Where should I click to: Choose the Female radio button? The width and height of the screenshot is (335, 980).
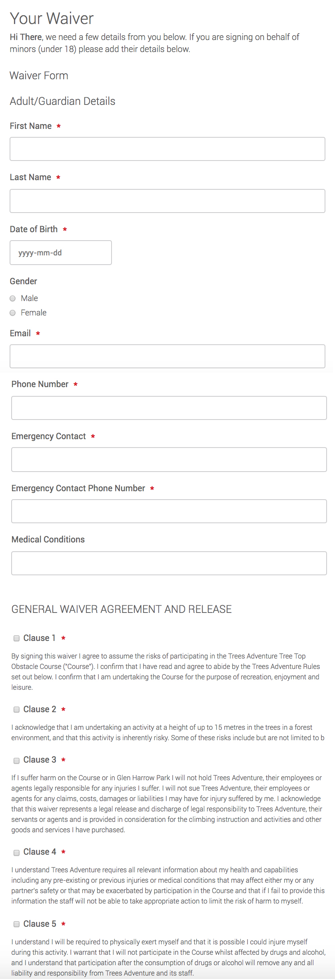pyautogui.click(x=13, y=313)
